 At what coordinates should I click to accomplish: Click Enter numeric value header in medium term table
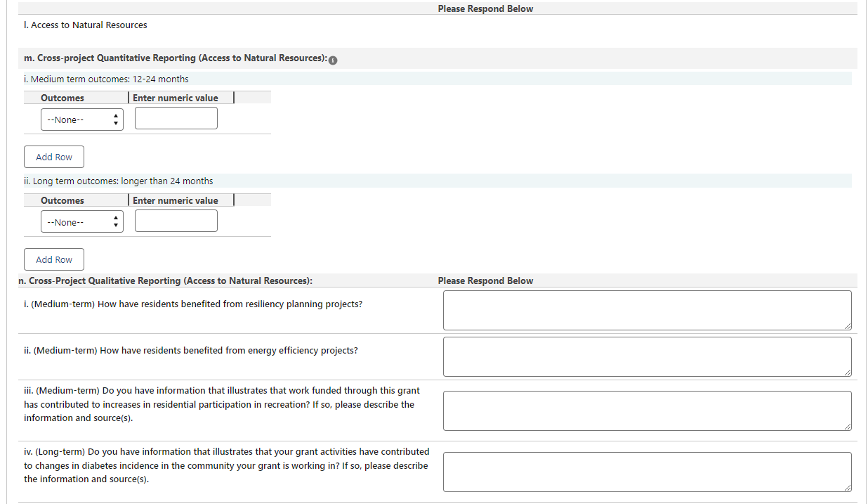point(176,98)
